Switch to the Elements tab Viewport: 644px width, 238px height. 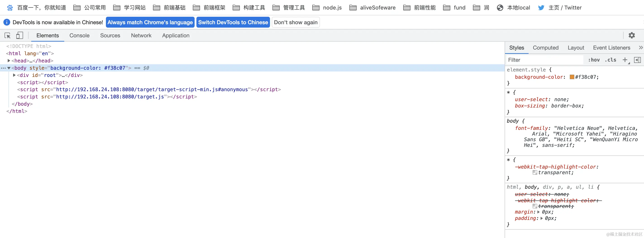48,36
